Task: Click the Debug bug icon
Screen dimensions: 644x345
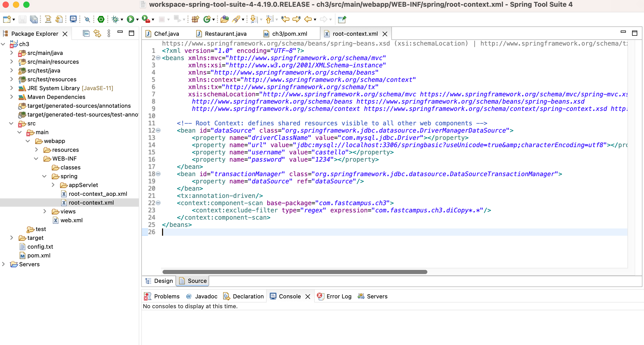Action: click(x=115, y=19)
